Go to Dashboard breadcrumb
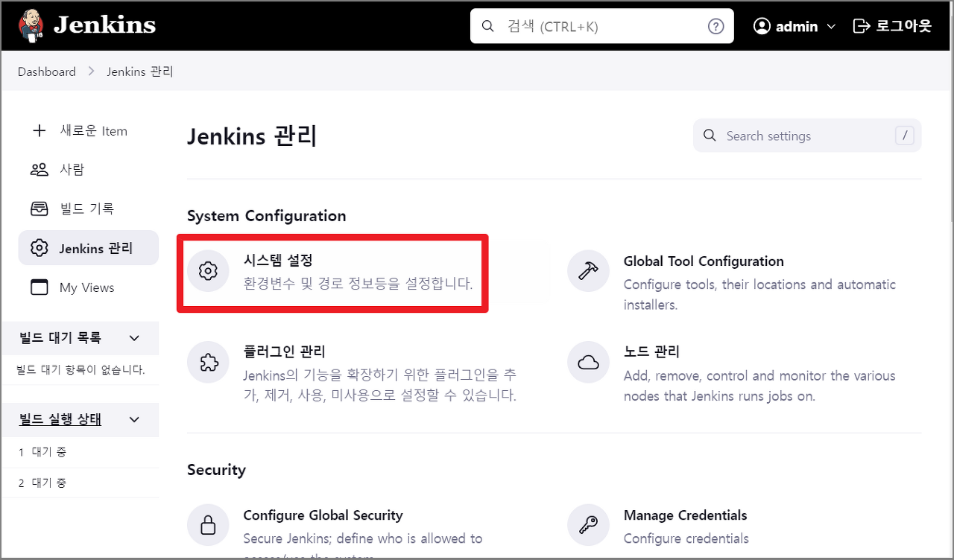The height and width of the screenshot is (560, 954). [x=47, y=71]
